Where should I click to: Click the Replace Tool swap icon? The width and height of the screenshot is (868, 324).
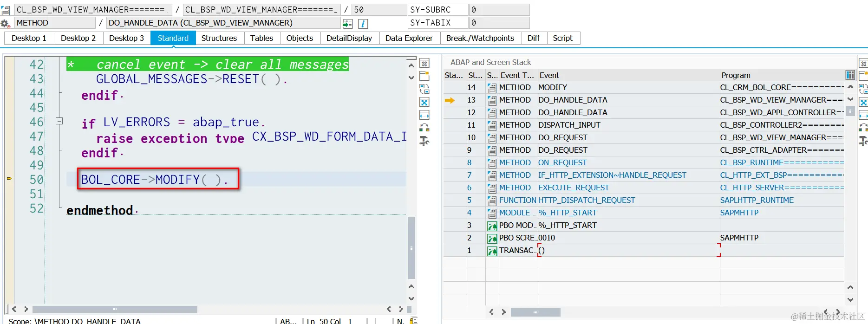tap(424, 89)
